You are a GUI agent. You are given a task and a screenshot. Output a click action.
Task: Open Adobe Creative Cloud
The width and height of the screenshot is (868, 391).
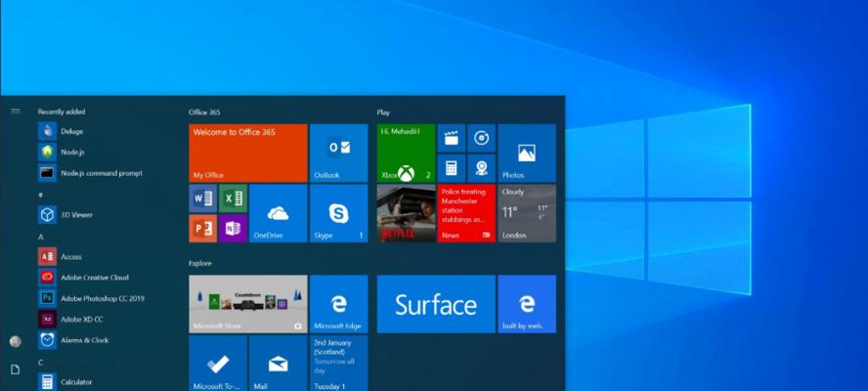83,278
